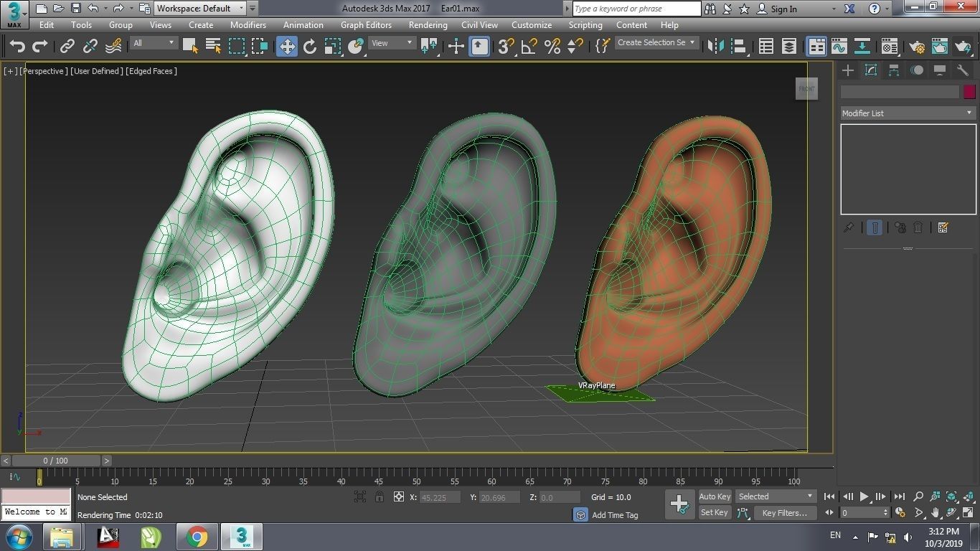Image resolution: width=980 pixels, height=551 pixels.
Task: Jump with Go to End button
Action: coord(899,496)
